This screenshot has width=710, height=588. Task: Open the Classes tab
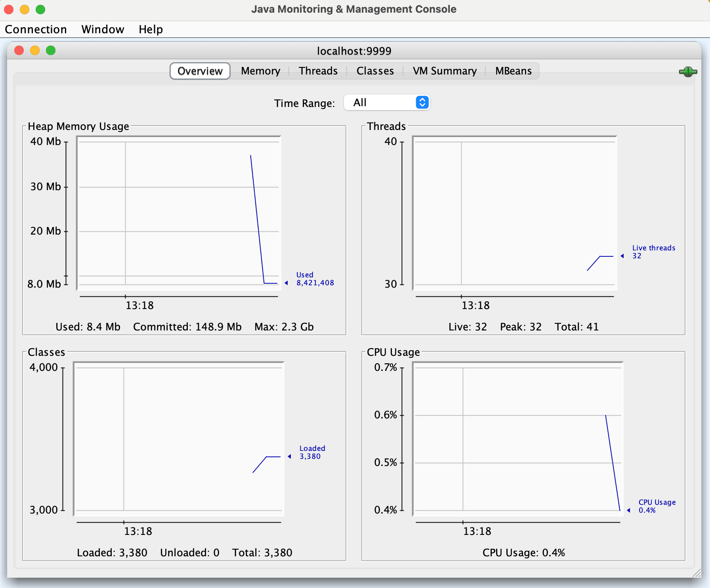[374, 71]
